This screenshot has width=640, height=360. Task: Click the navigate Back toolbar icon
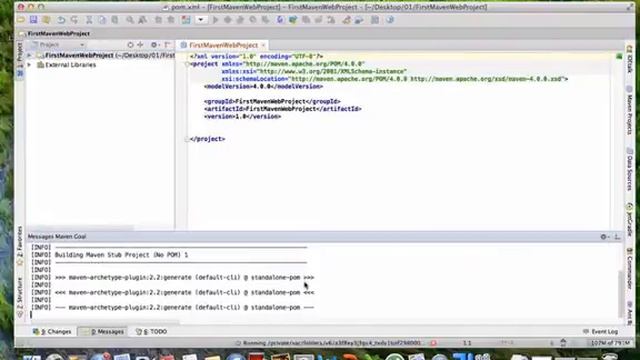[158, 20]
